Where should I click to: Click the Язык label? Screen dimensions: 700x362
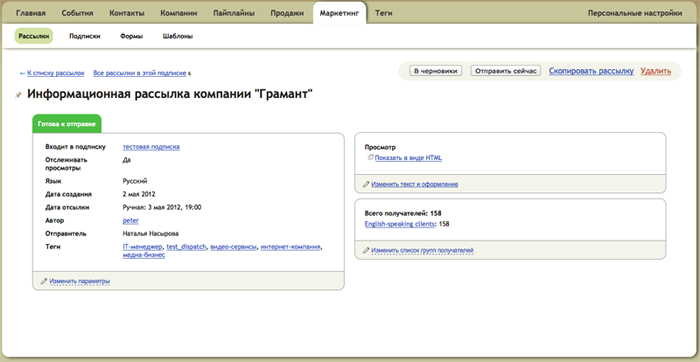pyautogui.click(x=53, y=181)
